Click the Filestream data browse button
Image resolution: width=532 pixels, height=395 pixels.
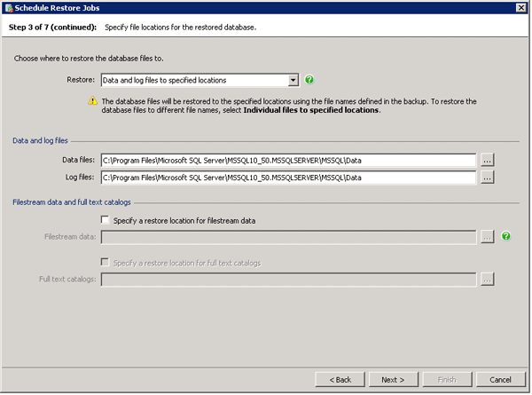(x=487, y=237)
